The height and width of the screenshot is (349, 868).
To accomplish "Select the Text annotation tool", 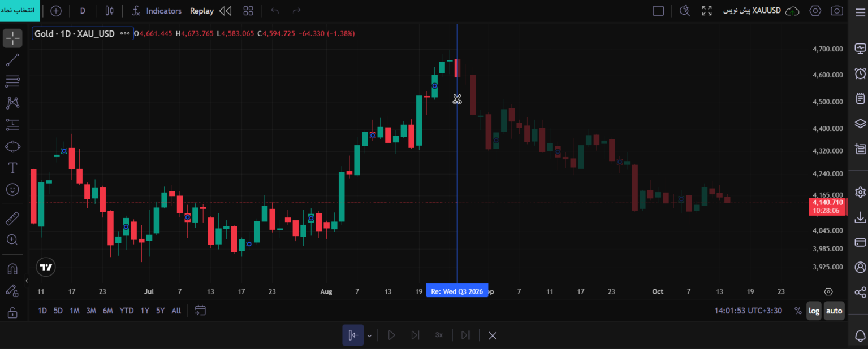I will (x=12, y=168).
